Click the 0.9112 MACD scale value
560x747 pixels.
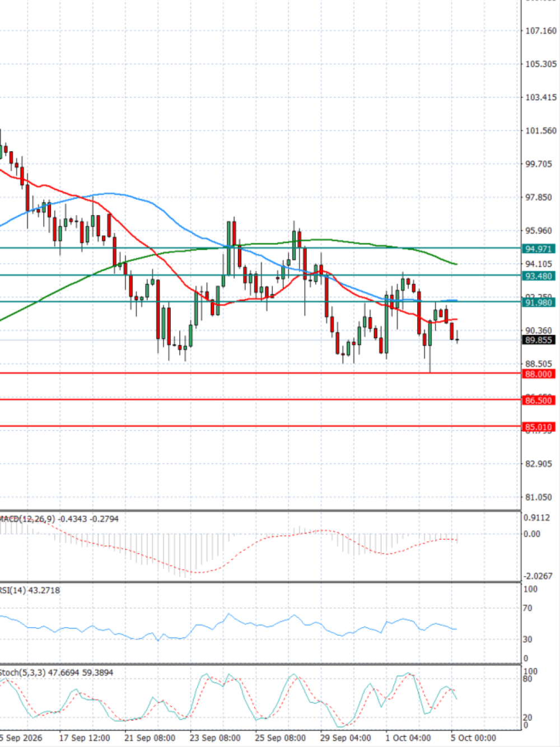click(x=536, y=518)
